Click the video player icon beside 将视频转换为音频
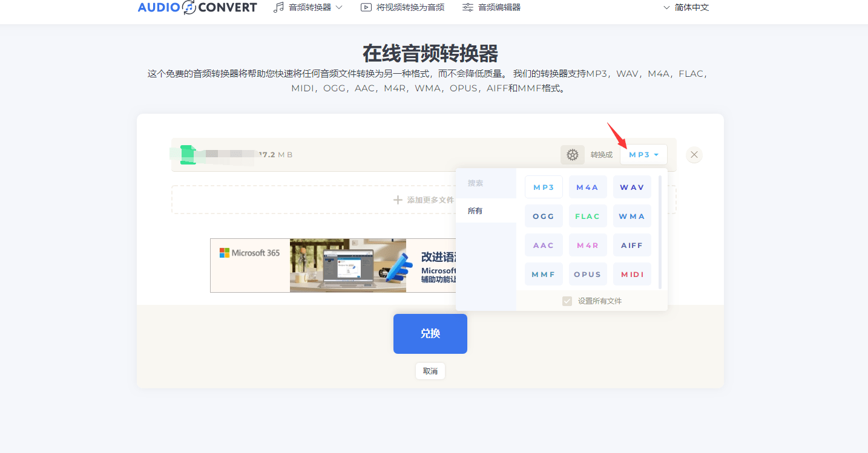The image size is (868, 453). pyautogui.click(x=366, y=7)
